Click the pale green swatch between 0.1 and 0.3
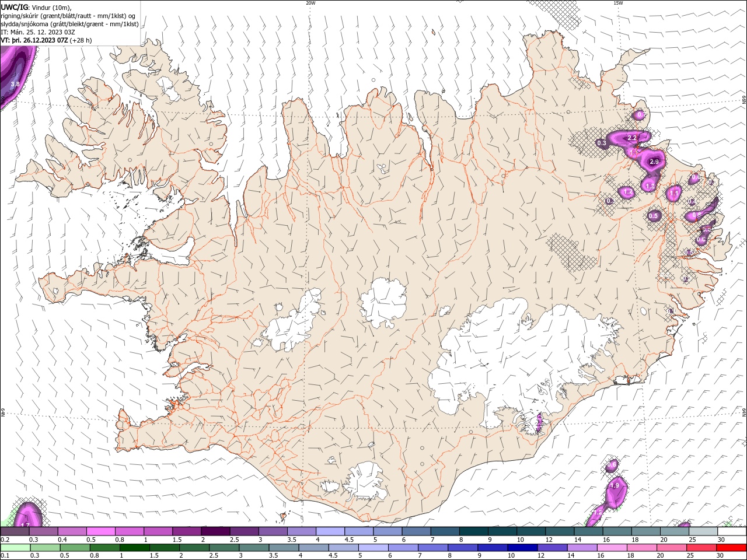The image size is (747, 560). [15, 548]
